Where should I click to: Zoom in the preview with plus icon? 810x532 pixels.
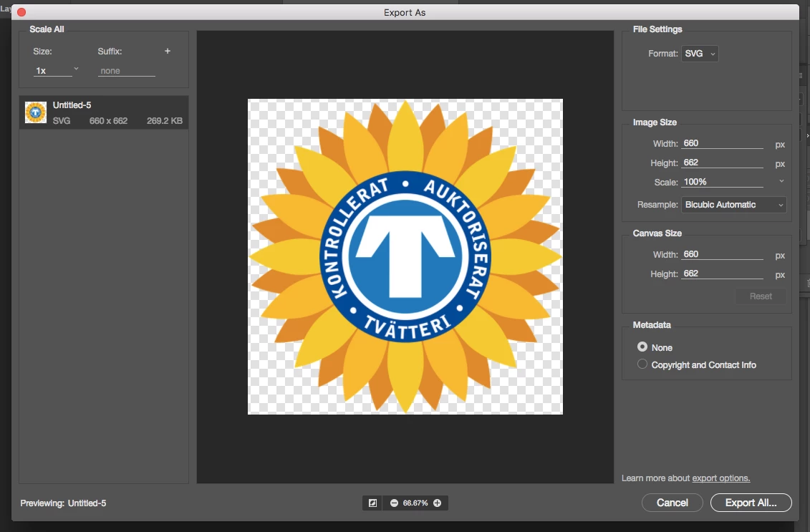click(437, 503)
